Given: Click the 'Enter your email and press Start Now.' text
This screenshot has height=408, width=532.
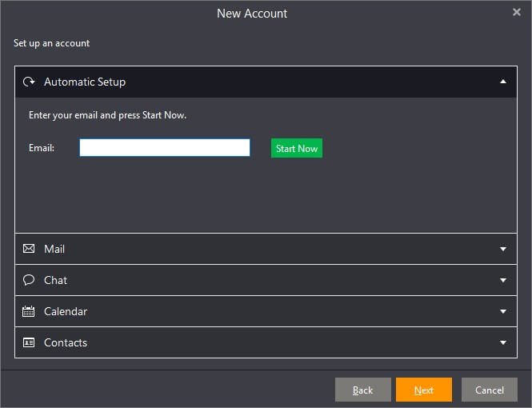Looking at the screenshot, I should pyautogui.click(x=107, y=115).
